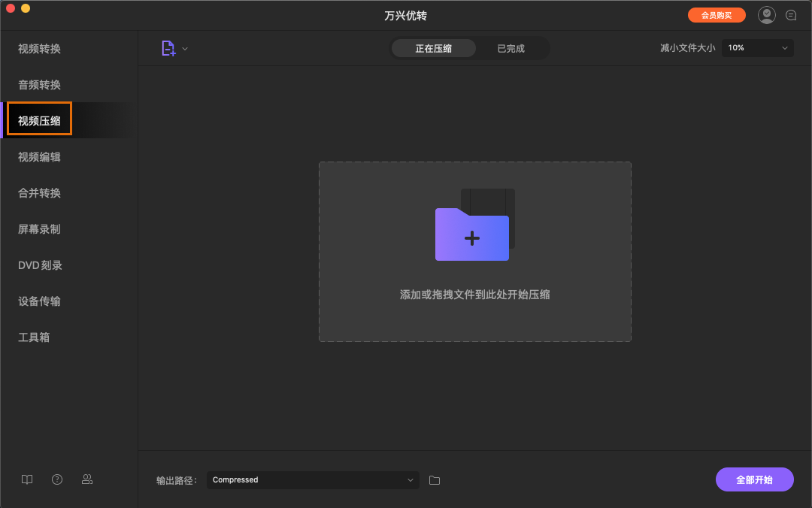The height and width of the screenshot is (508, 812).
Task: Select 视频转换 in the sidebar
Action: (38, 48)
